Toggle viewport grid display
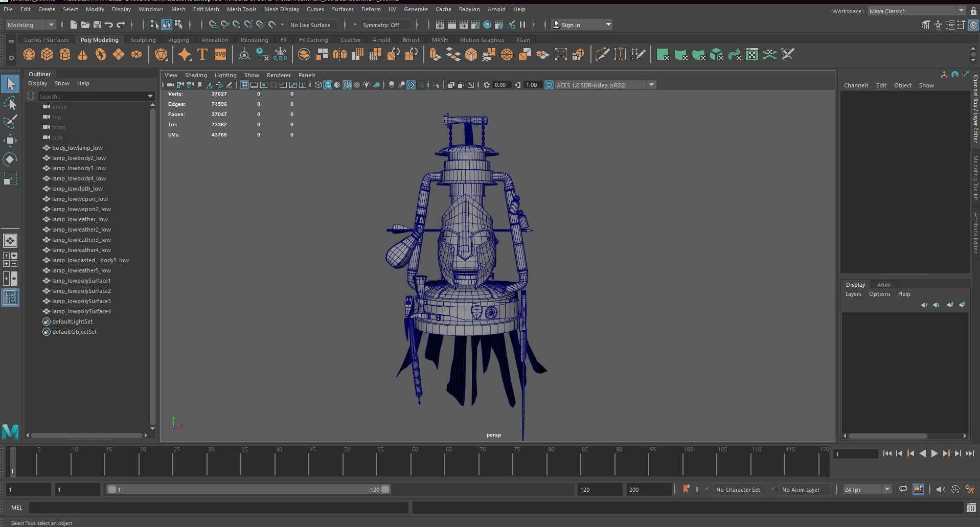The height and width of the screenshot is (527, 980). coord(244,85)
